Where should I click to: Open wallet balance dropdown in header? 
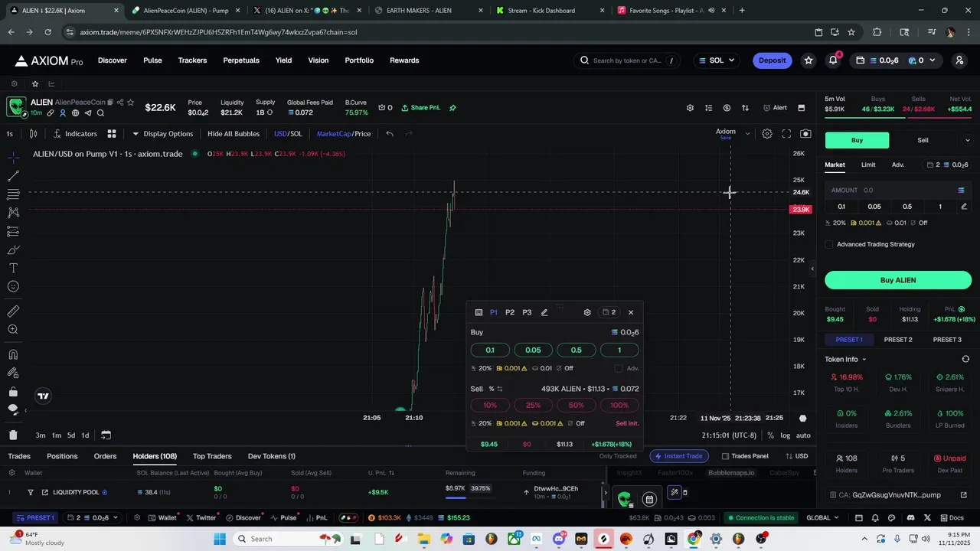tap(895, 60)
